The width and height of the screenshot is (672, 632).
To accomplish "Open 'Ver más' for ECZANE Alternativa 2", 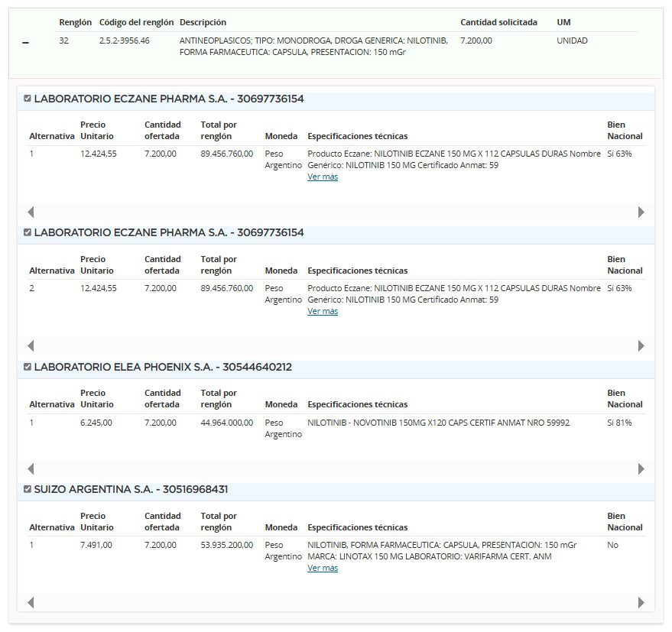I will [322, 311].
